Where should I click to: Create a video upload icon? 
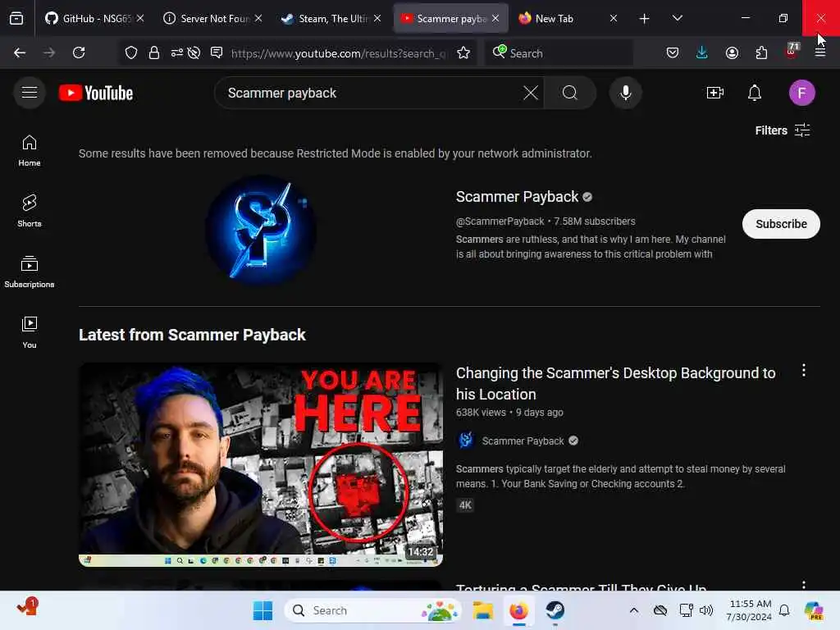tap(715, 93)
